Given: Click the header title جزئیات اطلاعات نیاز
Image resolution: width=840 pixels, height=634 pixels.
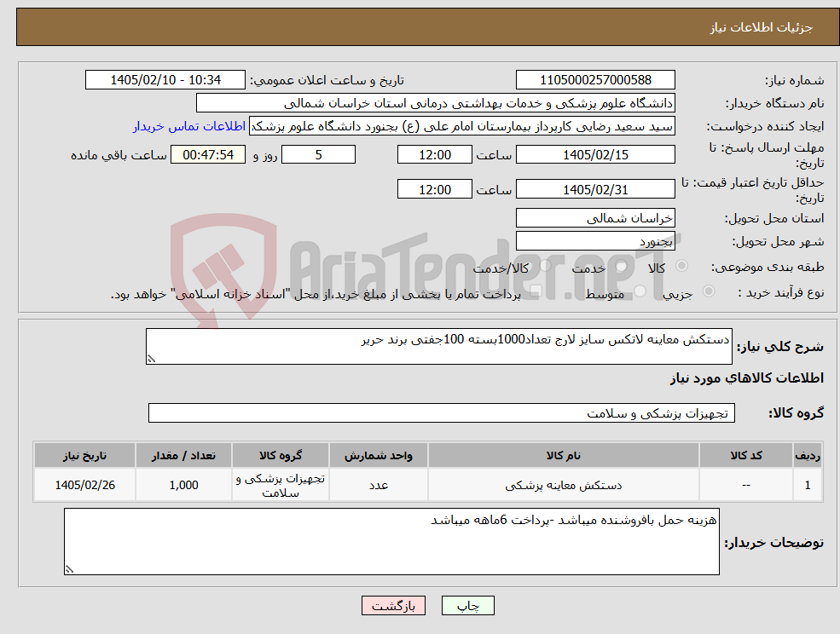Looking at the screenshot, I should coord(762,27).
